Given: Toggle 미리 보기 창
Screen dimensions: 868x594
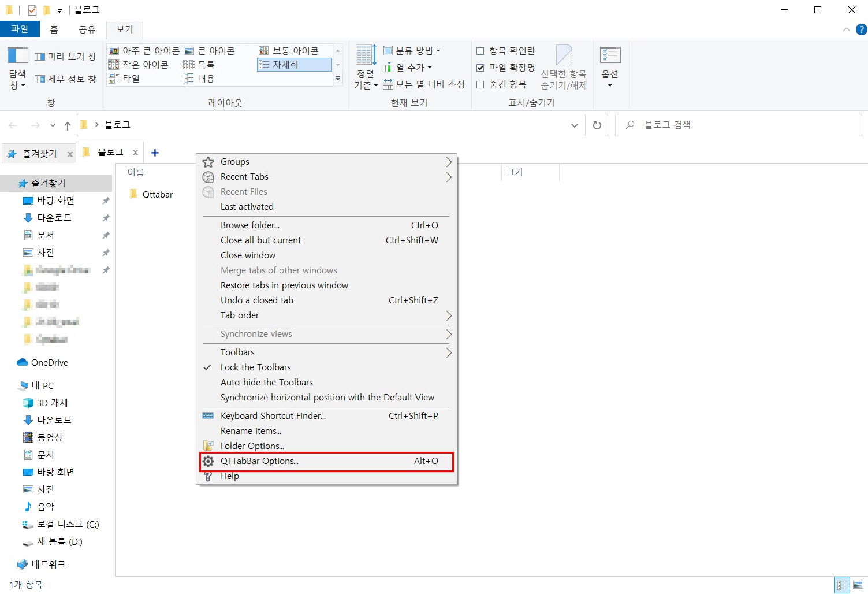Looking at the screenshot, I should point(65,56).
